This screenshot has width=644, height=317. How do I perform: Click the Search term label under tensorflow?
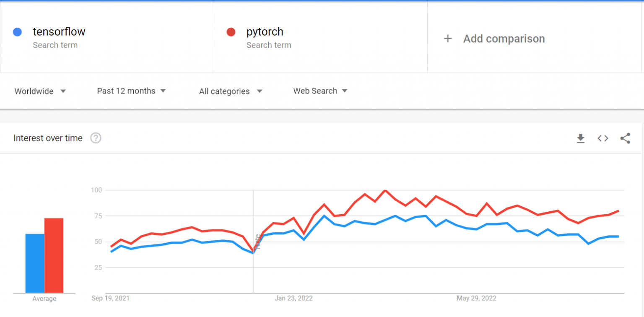[55, 45]
